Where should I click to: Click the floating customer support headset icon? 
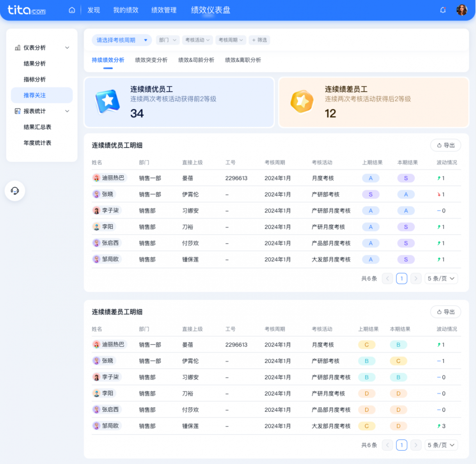coord(15,191)
